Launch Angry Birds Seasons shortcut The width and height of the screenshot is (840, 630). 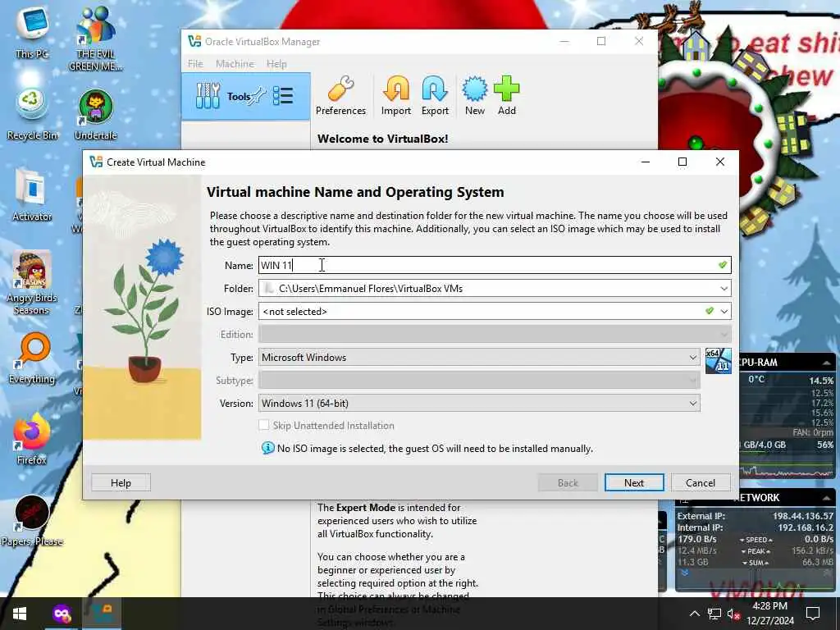(x=32, y=283)
